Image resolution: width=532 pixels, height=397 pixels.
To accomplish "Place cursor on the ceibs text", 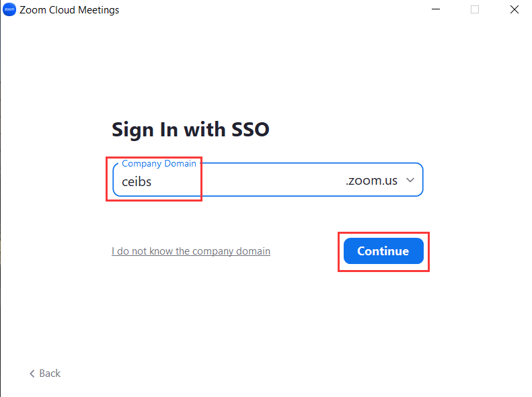I will coord(137,182).
